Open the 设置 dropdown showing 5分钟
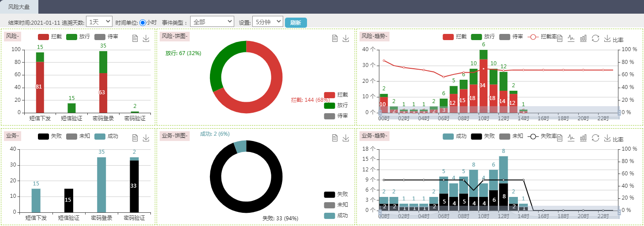644x226 pixels. pyautogui.click(x=267, y=22)
